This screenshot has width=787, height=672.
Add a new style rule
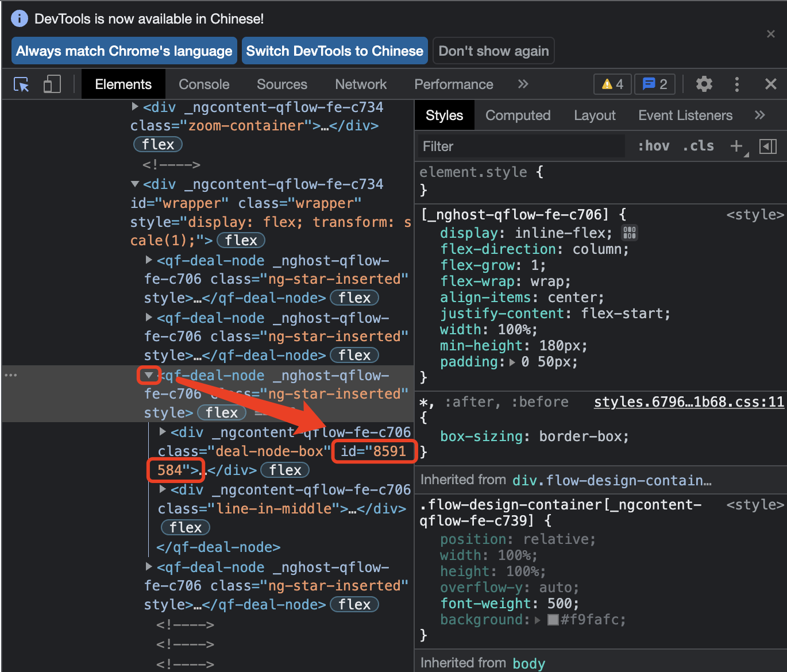pos(736,146)
